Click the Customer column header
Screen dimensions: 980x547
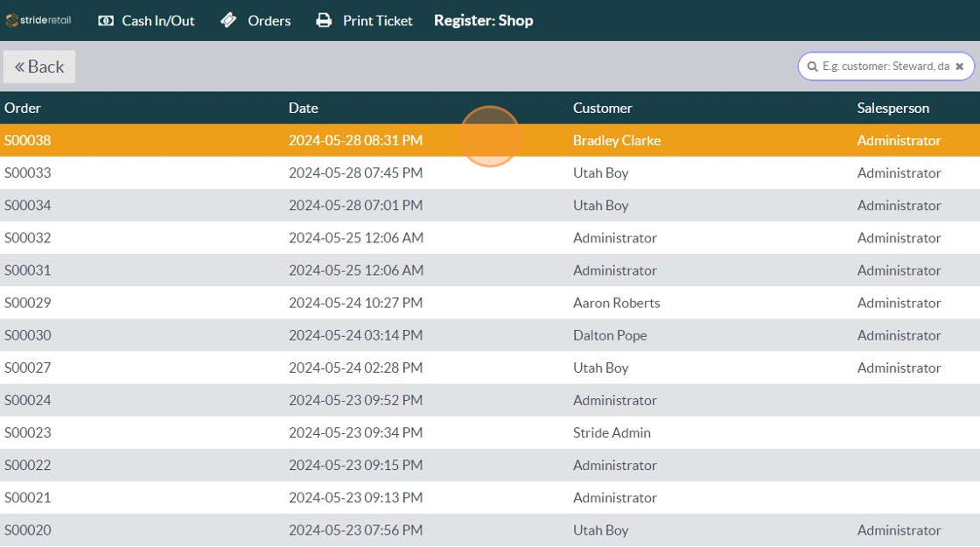click(x=602, y=108)
